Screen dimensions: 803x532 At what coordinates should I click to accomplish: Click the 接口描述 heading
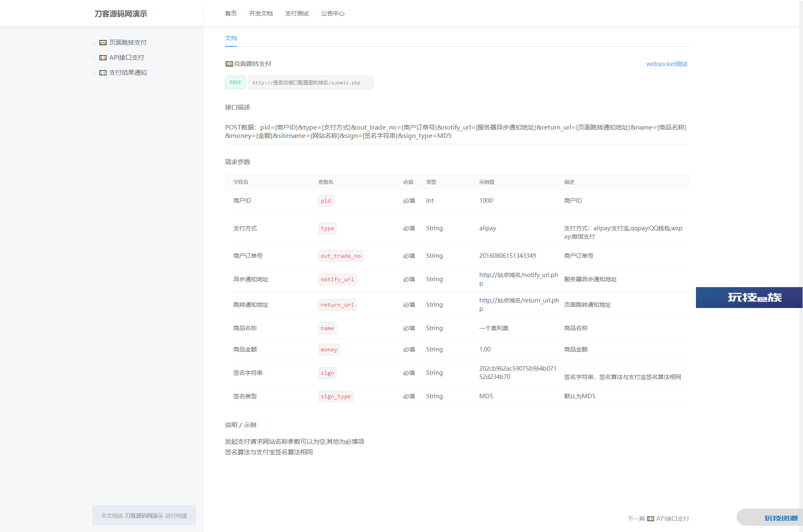pyautogui.click(x=238, y=107)
